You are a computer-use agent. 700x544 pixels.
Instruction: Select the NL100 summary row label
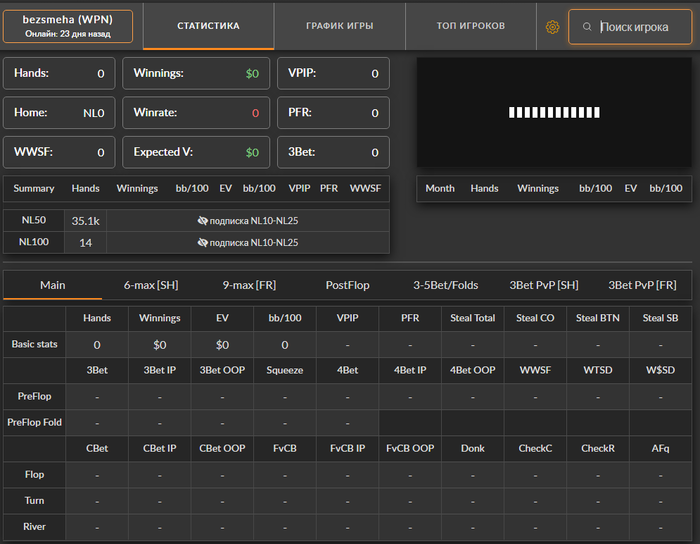tap(34, 242)
